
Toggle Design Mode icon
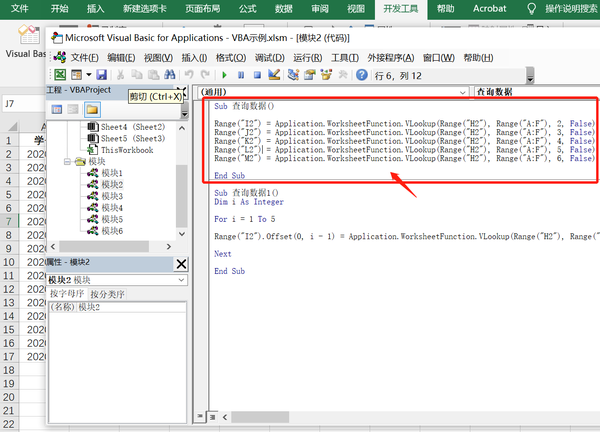pyautogui.click(x=274, y=75)
